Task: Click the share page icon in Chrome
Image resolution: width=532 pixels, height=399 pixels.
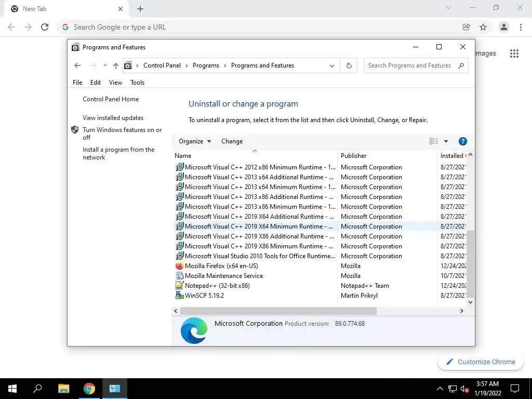Action: (x=467, y=27)
